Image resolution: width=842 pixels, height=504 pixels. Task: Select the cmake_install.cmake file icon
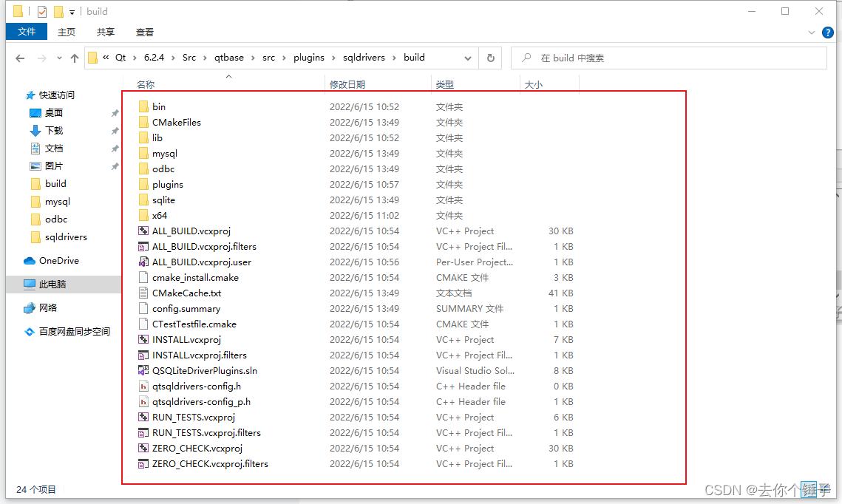tap(143, 277)
